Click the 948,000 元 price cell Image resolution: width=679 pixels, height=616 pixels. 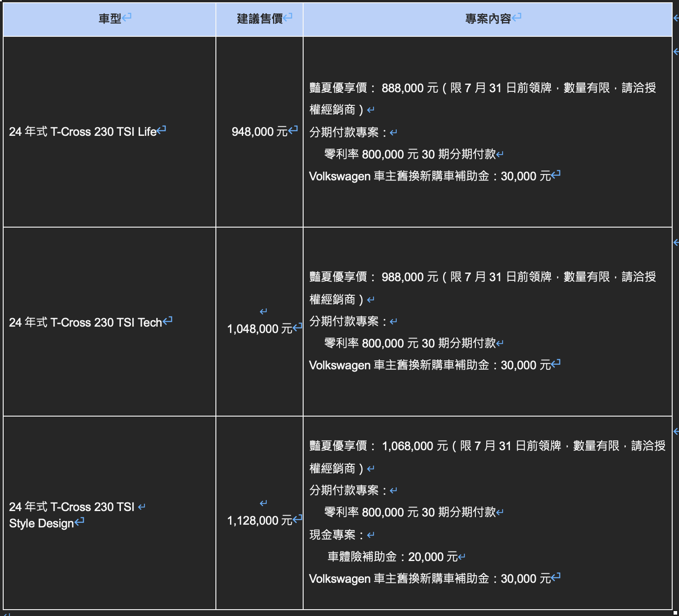[x=260, y=132]
